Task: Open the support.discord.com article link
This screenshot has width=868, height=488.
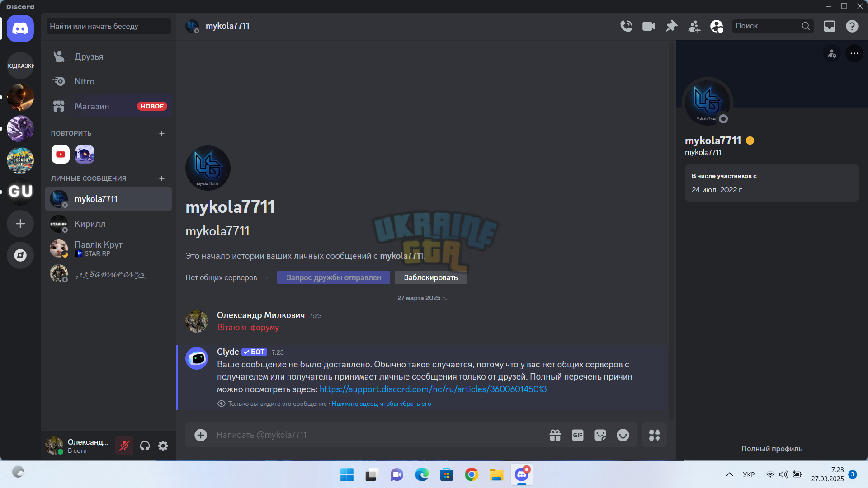Action: [433, 389]
